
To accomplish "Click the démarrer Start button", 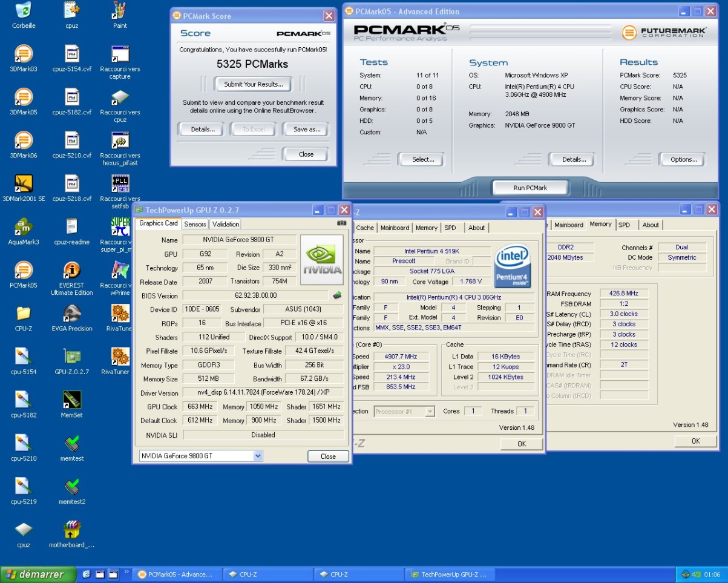I will pyautogui.click(x=38, y=574).
